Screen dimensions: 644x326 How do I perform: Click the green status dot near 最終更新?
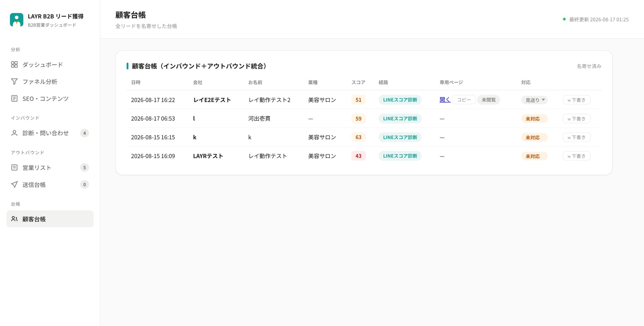point(564,19)
